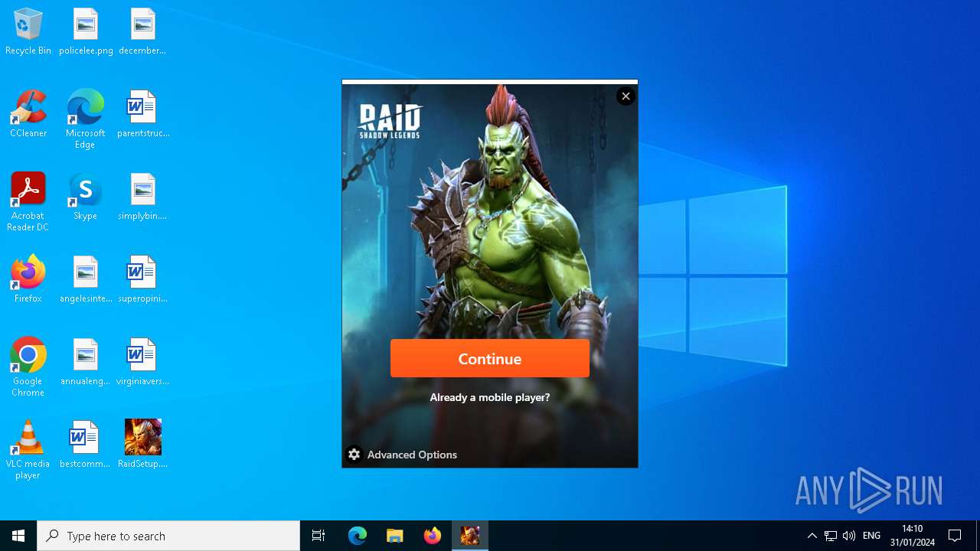The image size is (980, 551).
Task: Click the orange Continue button
Action: tap(490, 358)
